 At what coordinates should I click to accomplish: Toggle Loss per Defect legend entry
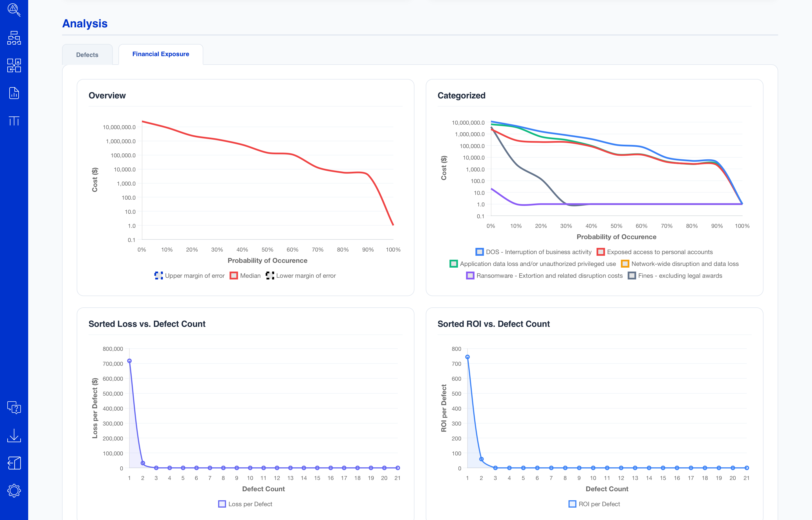pyautogui.click(x=245, y=504)
